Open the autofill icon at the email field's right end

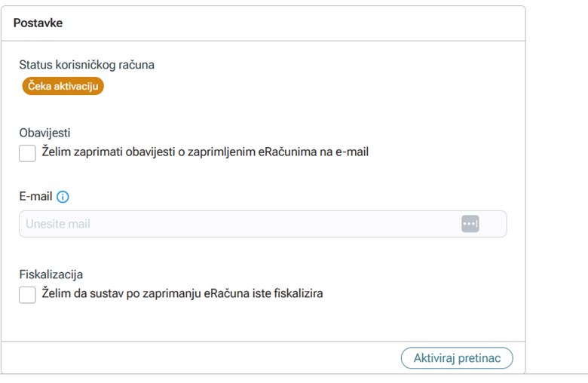pyautogui.click(x=470, y=224)
